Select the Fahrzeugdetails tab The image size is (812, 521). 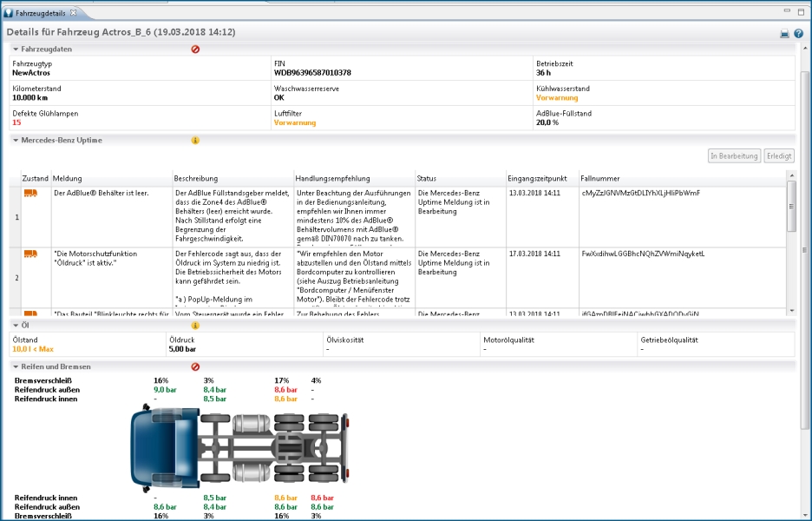[x=40, y=13]
